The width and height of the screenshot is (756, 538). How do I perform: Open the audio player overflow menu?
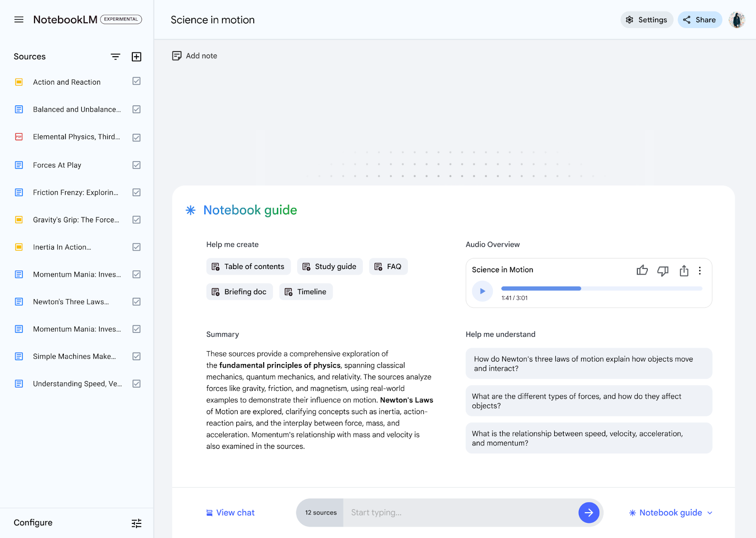(x=700, y=271)
